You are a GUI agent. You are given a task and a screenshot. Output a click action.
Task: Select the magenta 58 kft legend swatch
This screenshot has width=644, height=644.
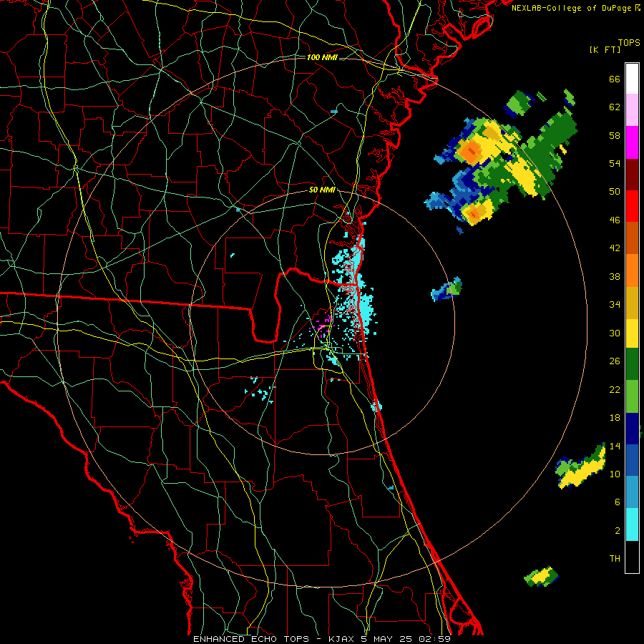click(632, 142)
